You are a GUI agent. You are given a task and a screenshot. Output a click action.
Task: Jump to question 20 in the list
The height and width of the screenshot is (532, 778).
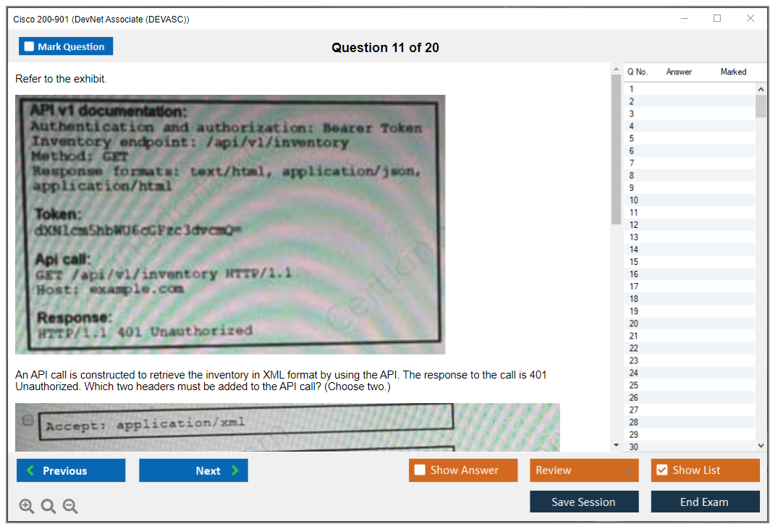coord(634,324)
